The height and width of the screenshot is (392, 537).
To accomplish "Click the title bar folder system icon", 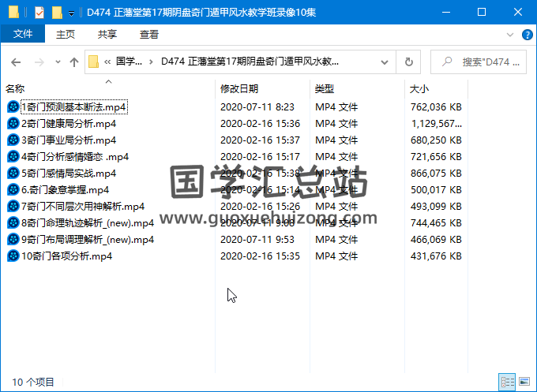I will [13, 12].
